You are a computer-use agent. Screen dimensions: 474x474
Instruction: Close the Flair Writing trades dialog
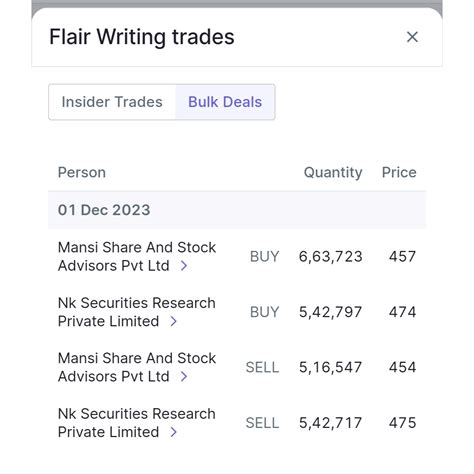412,37
